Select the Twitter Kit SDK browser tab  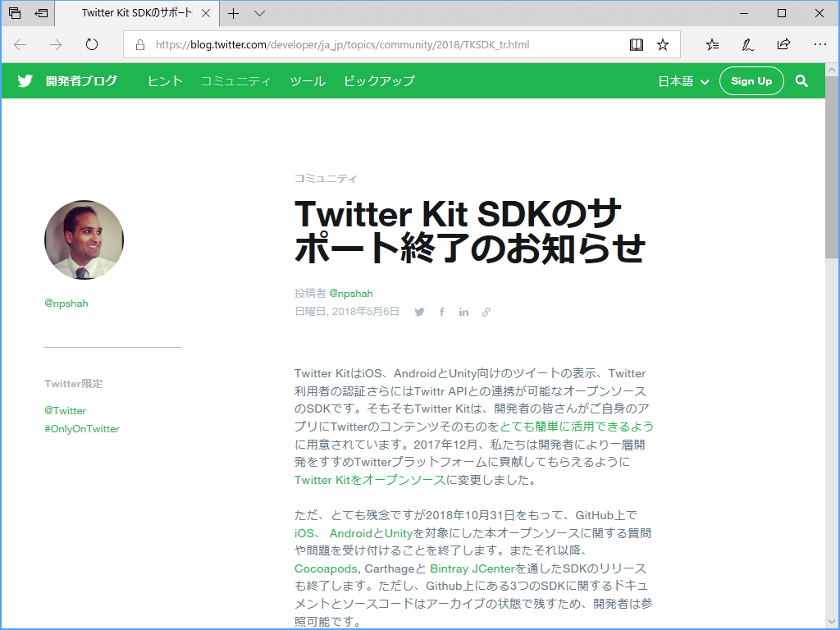137,13
